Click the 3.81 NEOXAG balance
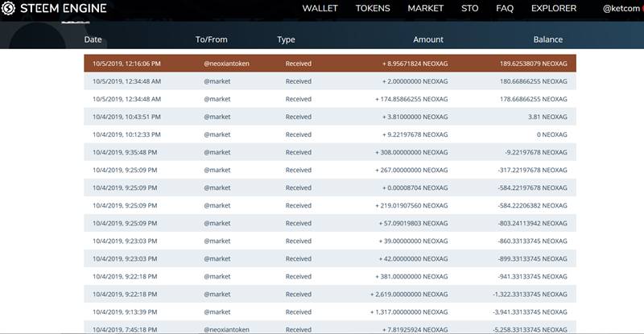This screenshot has height=334, width=644. coord(547,117)
